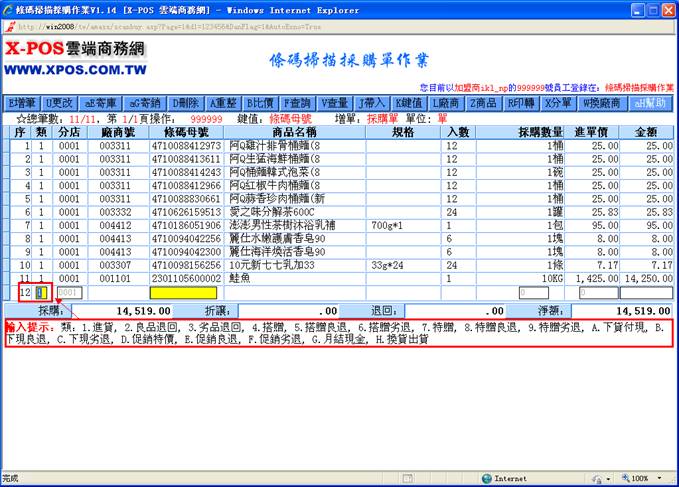This screenshot has width=679, height=487.
Task: Click the K鍵值 key value button
Action: click(408, 103)
